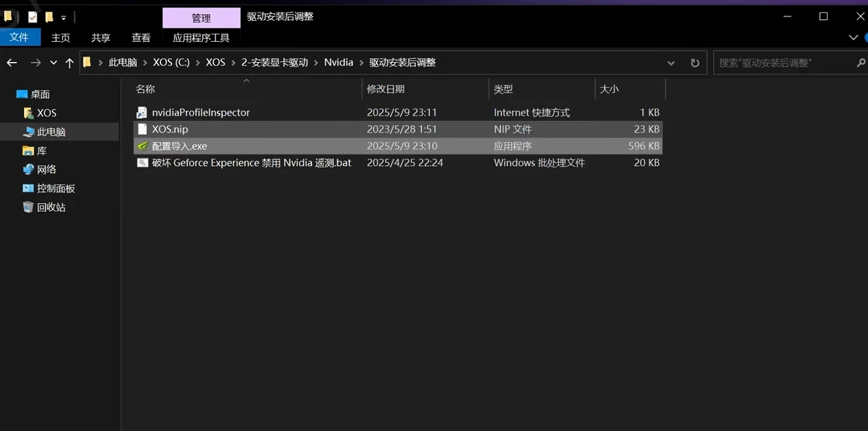Sort files by 修改日期 column
Image resolution: width=868 pixels, height=431 pixels.
(386, 89)
